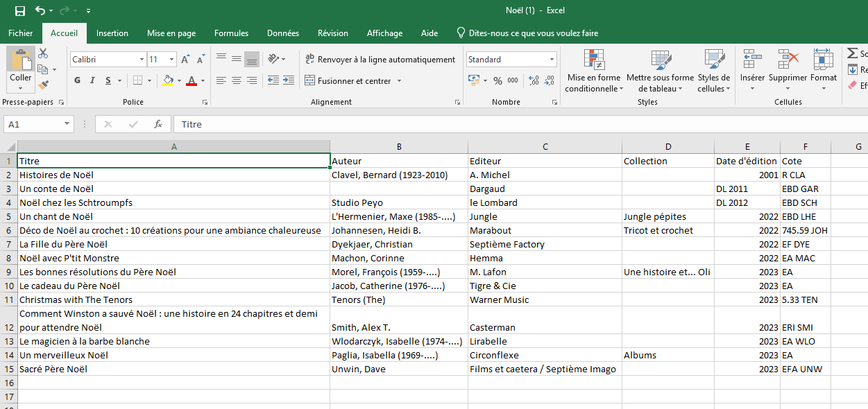
Task: Apply the yellow fill color
Action: 168,80
